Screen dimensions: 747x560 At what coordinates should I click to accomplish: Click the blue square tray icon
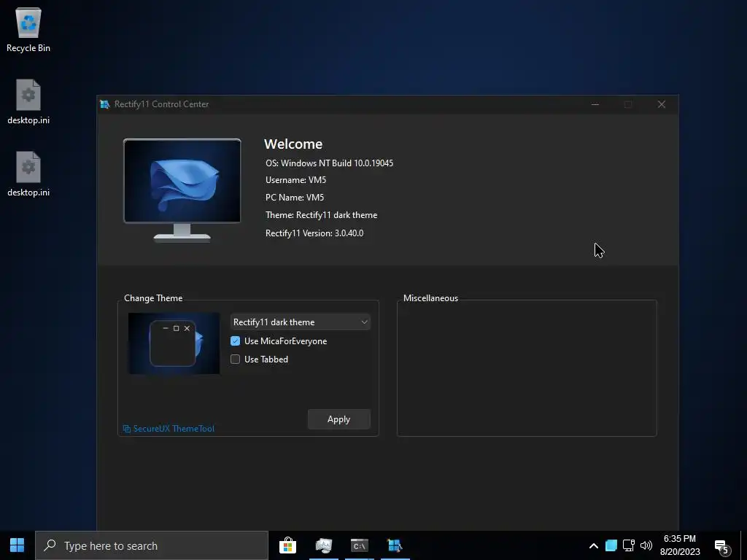(x=611, y=545)
